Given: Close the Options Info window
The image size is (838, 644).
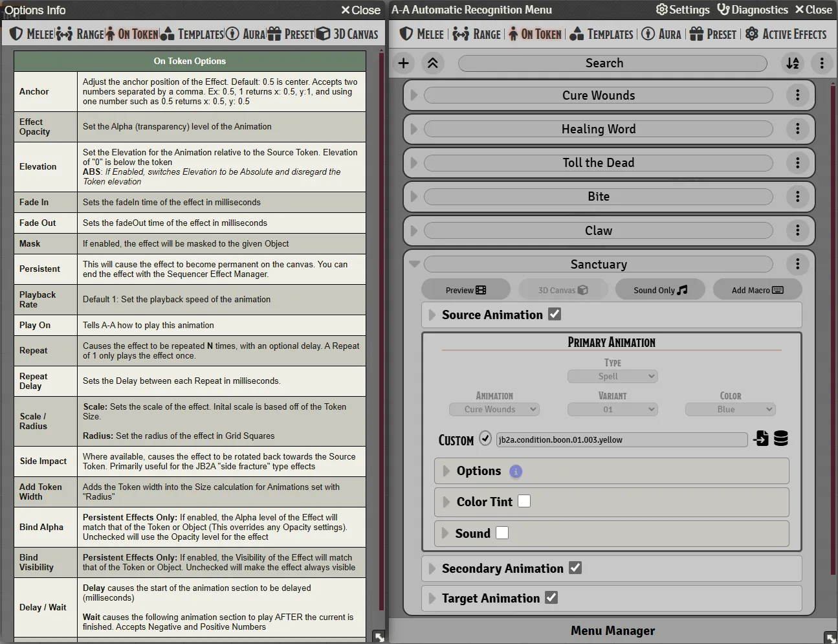Looking at the screenshot, I should tap(360, 10).
